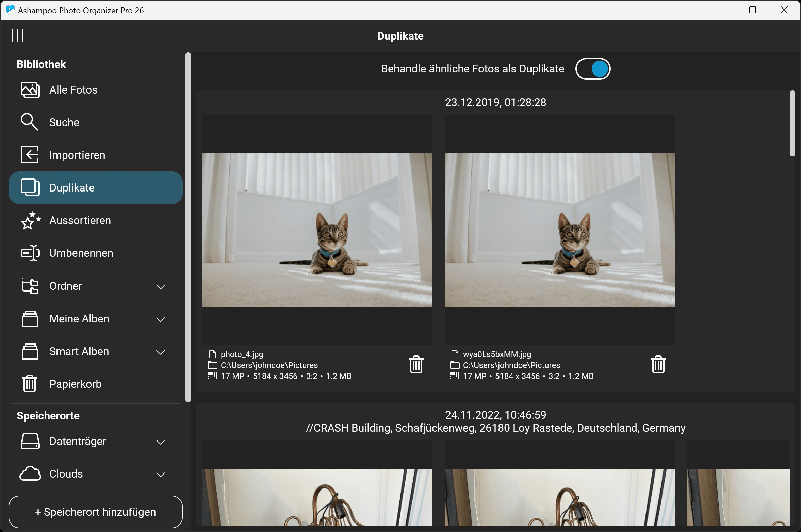801x532 pixels.
Task: Expand the Clouds section
Action: pyautogui.click(x=160, y=474)
